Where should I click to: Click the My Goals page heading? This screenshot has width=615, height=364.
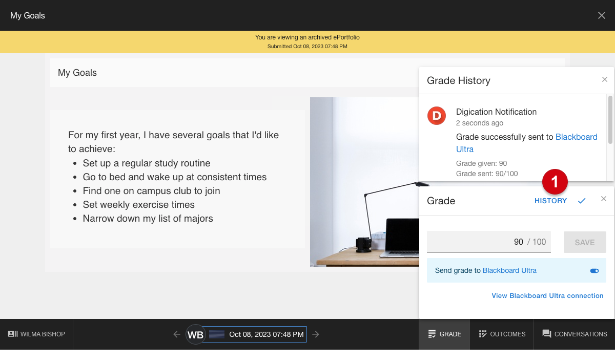(x=77, y=73)
